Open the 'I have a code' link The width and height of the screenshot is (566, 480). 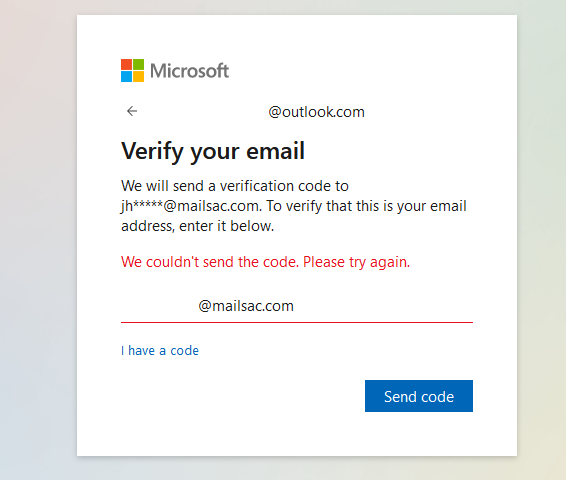(160, 350)
